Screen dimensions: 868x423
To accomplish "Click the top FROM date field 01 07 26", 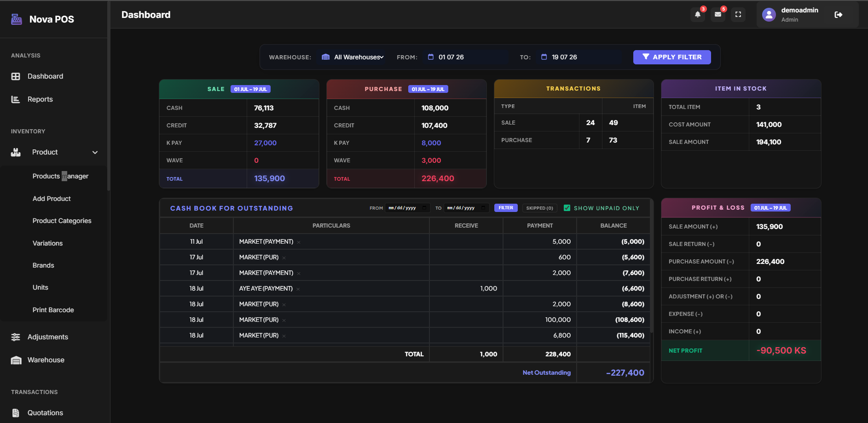I will [x=465, y=57].
